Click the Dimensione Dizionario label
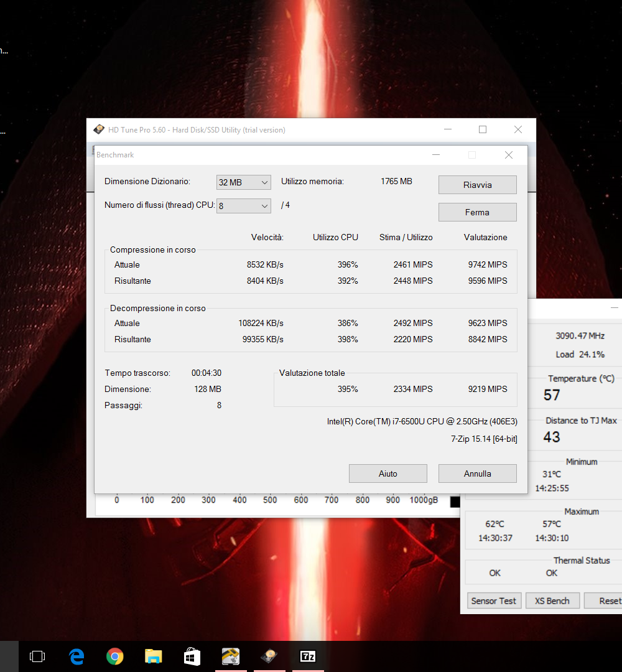 147,181
